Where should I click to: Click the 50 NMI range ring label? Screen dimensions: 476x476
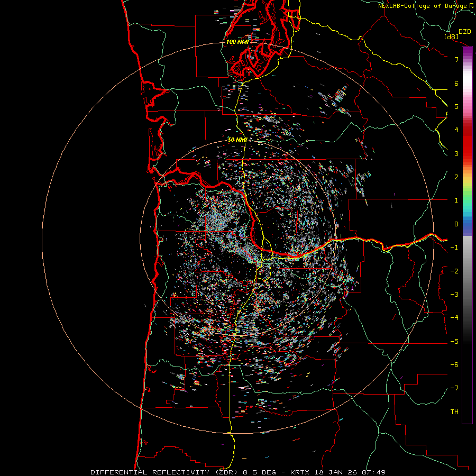237,140
